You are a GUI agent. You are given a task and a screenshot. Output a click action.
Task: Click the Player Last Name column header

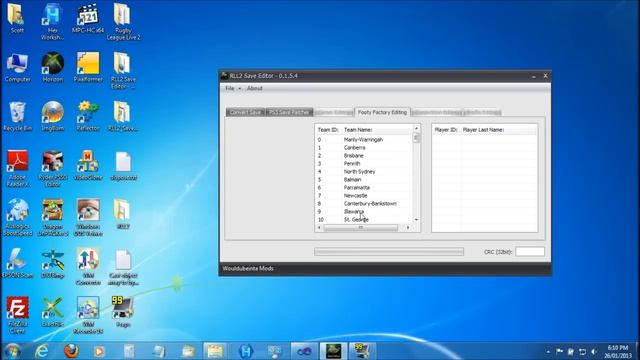pos(498,130)
